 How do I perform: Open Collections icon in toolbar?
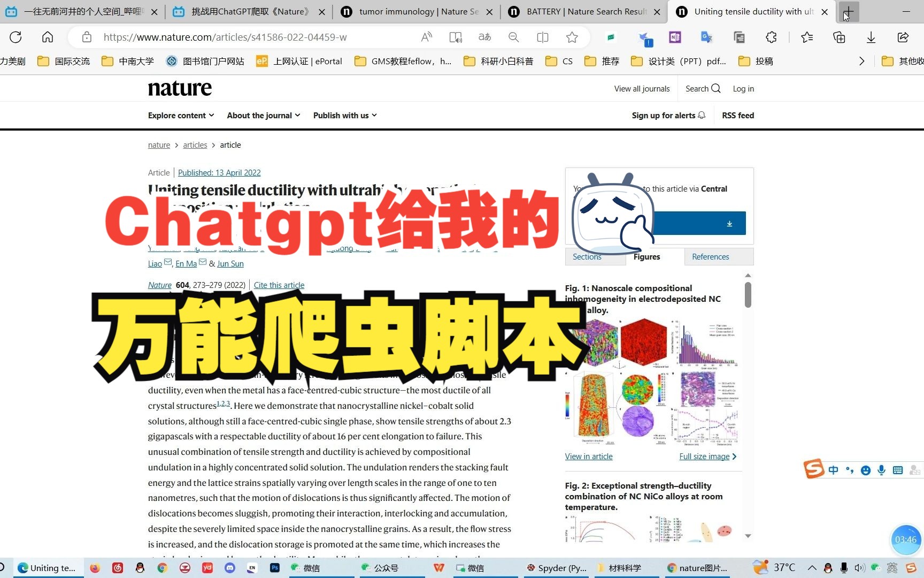(x=839, y=37)
